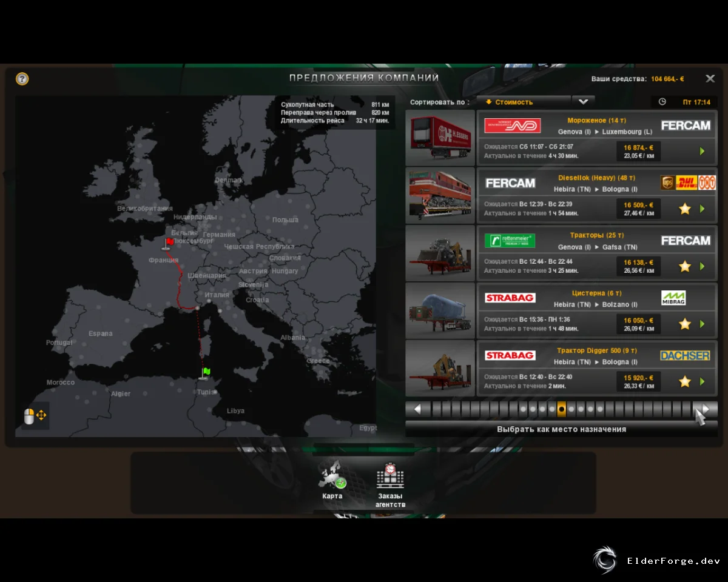Open the Стоимость sort dropdown
Screen dimensions: 728x582
click(x=524, y=102)
